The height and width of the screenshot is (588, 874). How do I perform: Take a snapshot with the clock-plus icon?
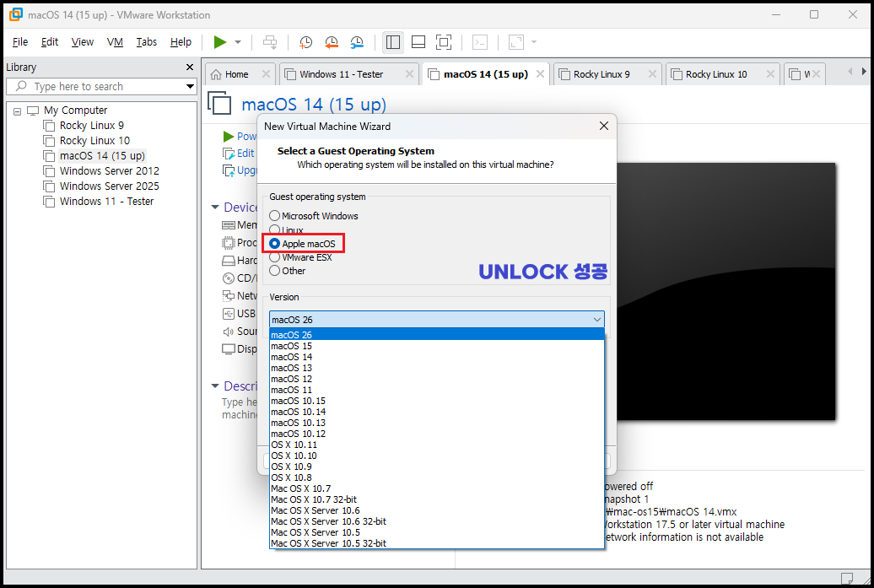pyautogui.click(x=305, y=42)
